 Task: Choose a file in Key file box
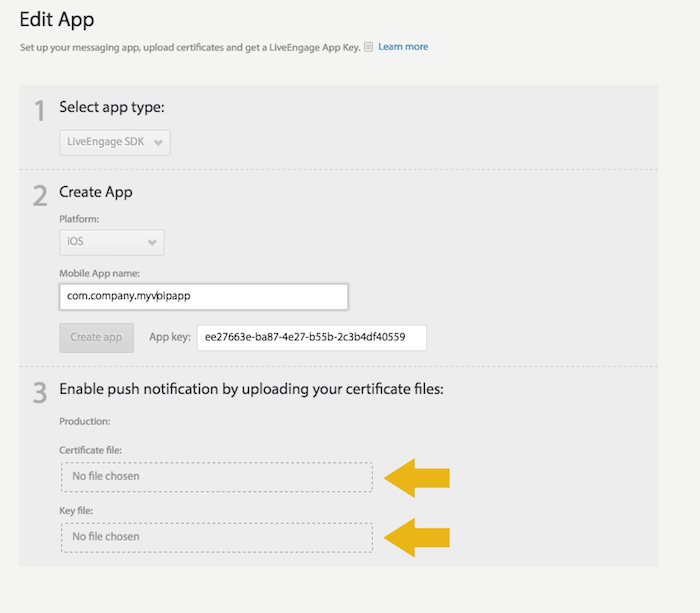[217, 537]
